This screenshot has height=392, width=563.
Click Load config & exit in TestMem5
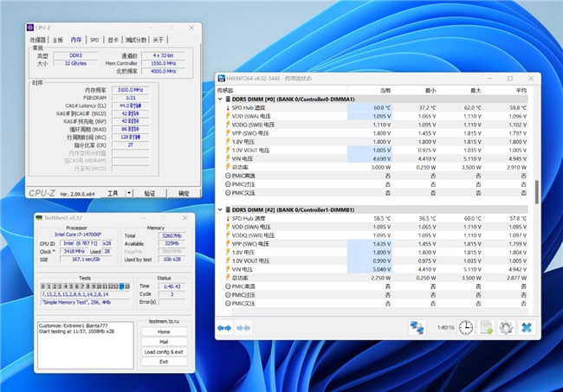(x=164, y=351)
